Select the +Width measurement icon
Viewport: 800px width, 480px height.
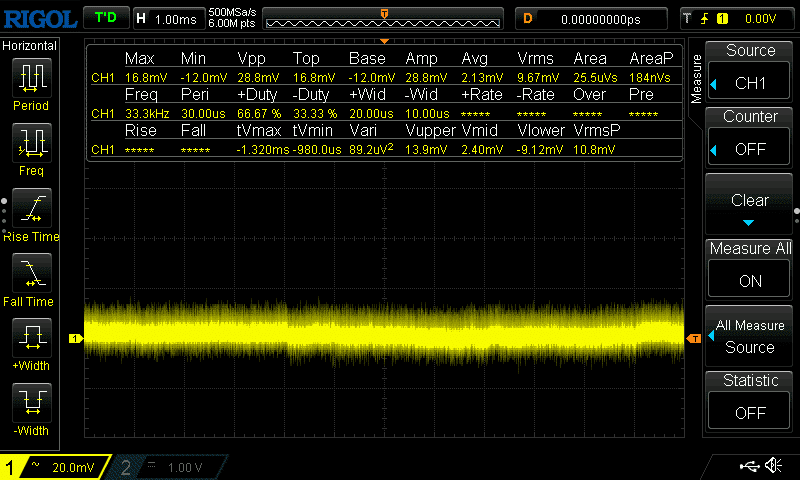pos(31,337)
